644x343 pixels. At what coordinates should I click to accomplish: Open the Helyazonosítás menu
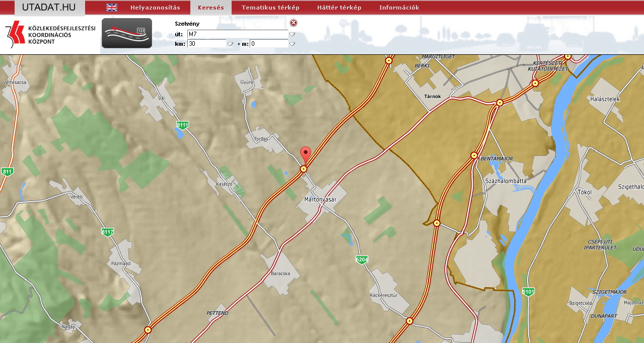155,8
